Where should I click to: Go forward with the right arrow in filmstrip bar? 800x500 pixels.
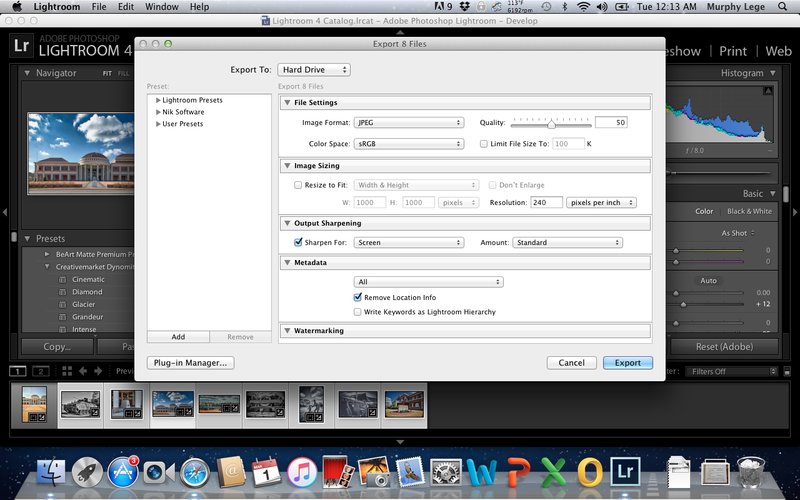98,371
